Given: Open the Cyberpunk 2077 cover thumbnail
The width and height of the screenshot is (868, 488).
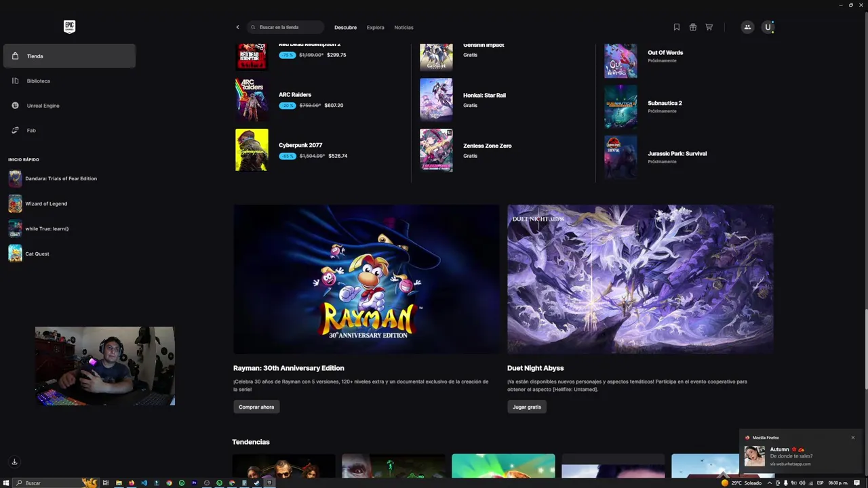Looking at the screenshot, I should (252, 150).
